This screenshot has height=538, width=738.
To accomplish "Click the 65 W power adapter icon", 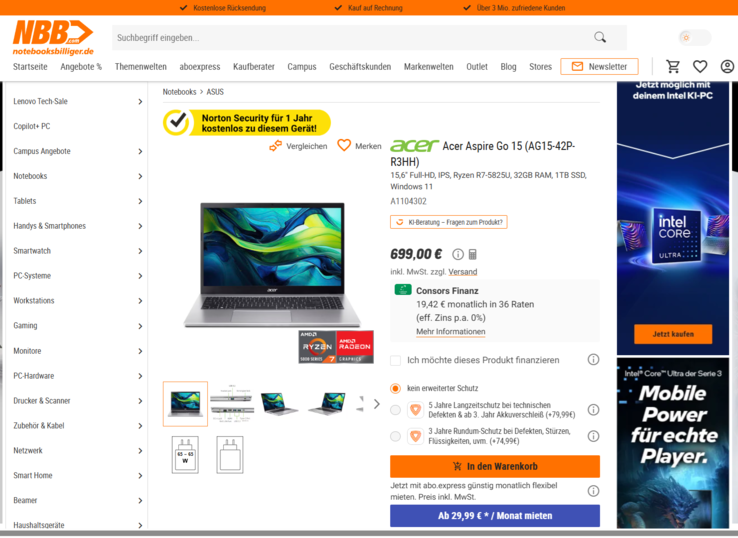I will pyautogui.click(x=185, y=454).
